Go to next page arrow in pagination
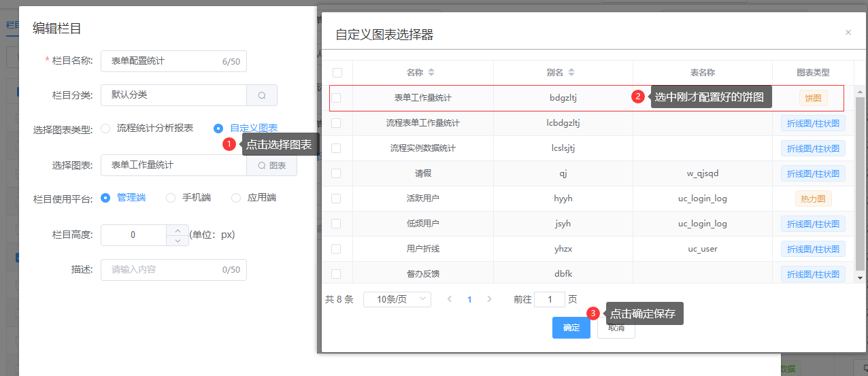Viewport: 868px width, 376px height. click(x=488, y=299)
